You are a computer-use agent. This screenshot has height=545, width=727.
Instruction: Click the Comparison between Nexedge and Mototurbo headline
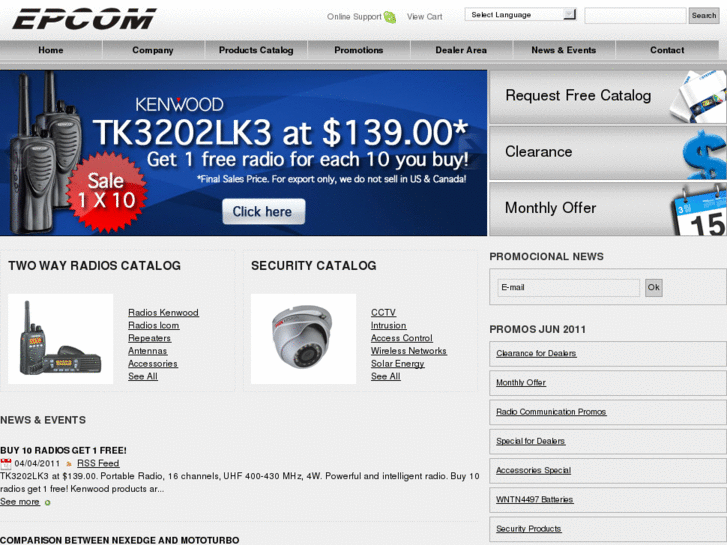pos(120,540)
